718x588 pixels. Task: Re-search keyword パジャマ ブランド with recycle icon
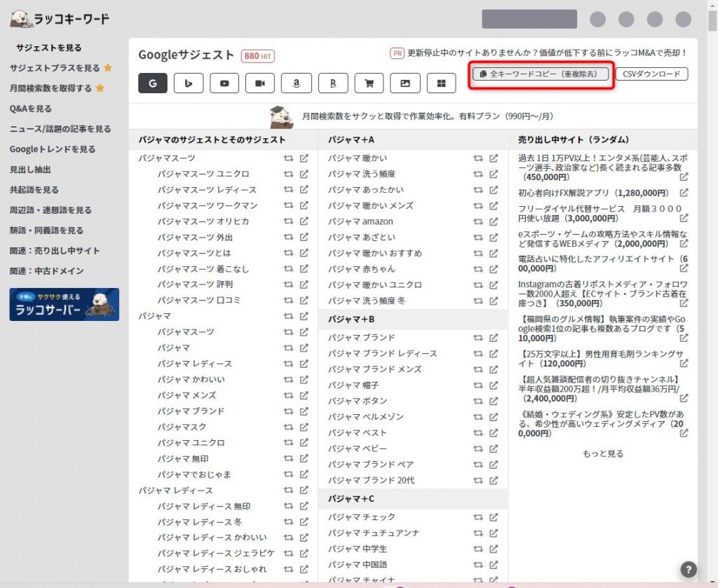click(477, 336)
